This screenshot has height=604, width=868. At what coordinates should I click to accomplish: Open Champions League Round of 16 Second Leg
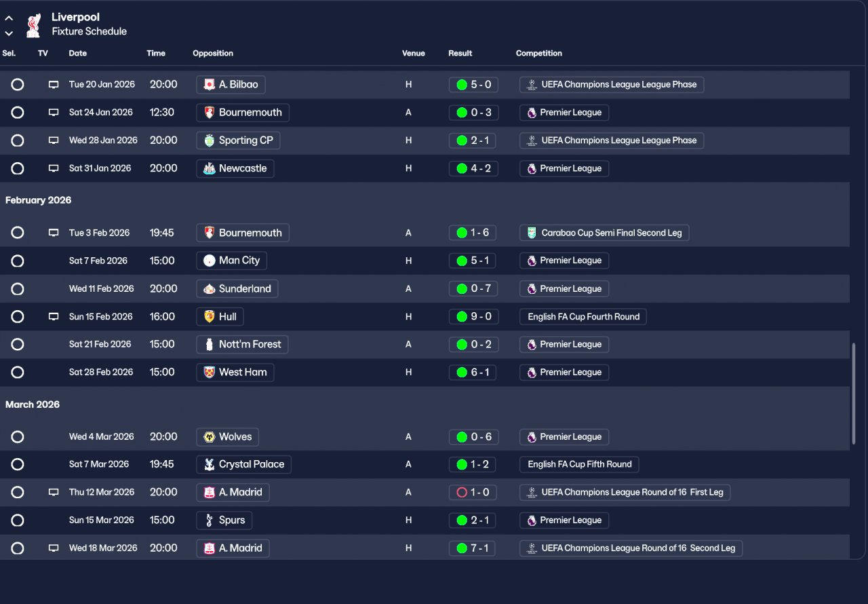pyautogui.click(x=631, y=548)
